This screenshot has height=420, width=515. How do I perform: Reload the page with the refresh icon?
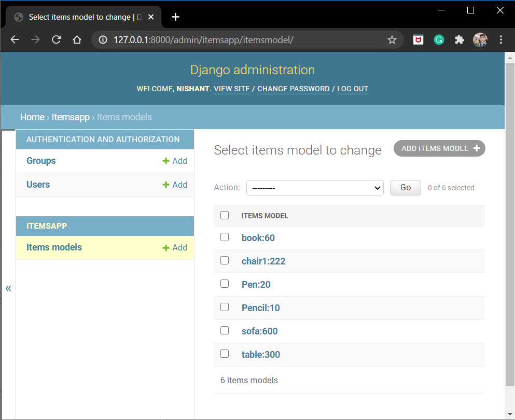(56, 39)
